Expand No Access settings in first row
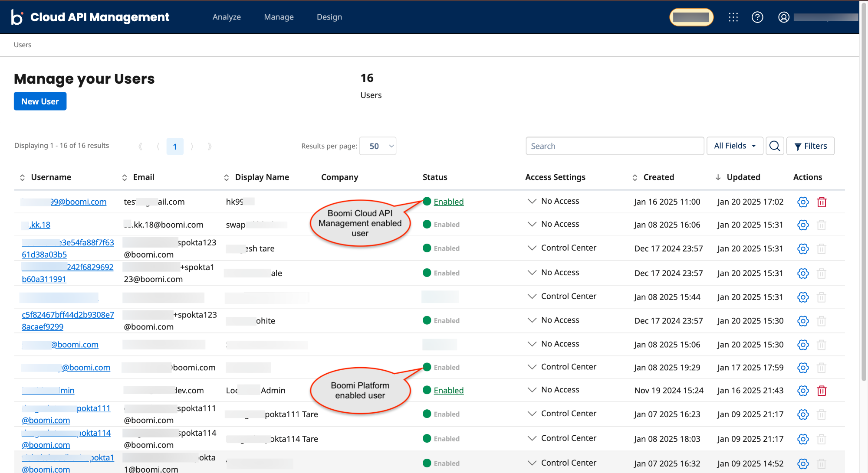Image resolution: width=868 pixels, height=473 pixels. point(532,201)
